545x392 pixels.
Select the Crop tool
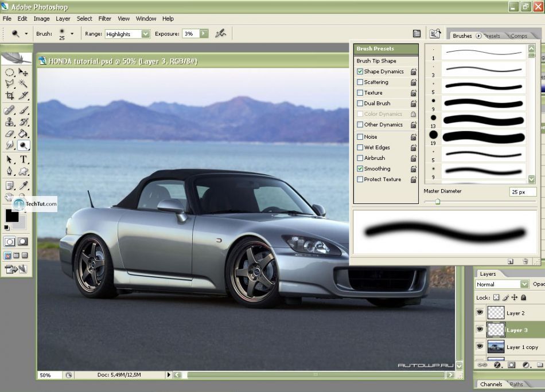pos(10,96)
